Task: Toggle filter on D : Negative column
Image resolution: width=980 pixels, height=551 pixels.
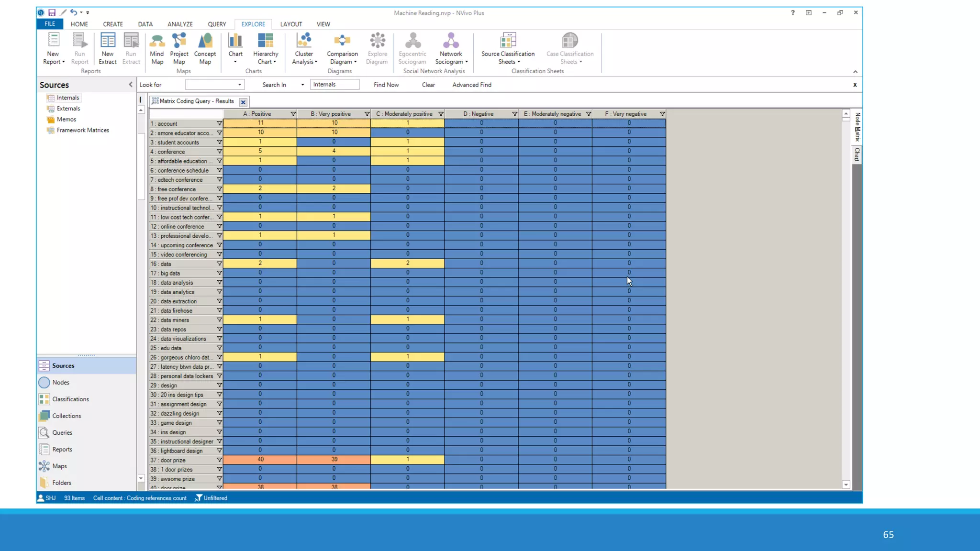Action: click(514, 114)
